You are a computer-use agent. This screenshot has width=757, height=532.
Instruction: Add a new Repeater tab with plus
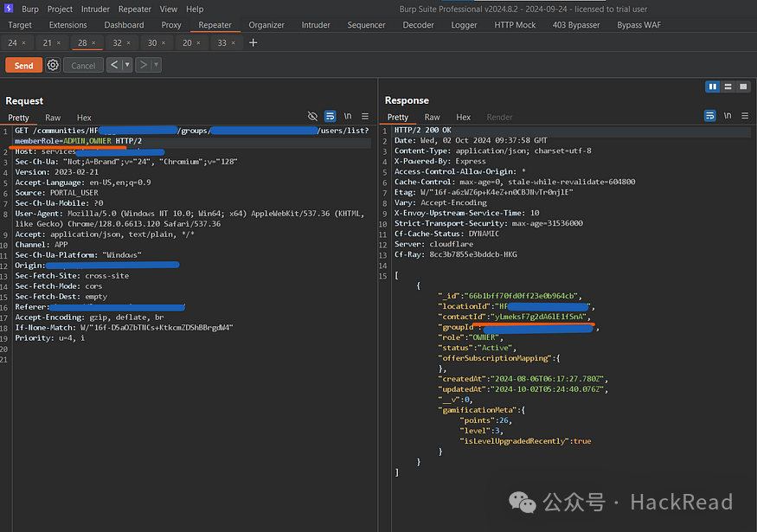pos(253,42)
